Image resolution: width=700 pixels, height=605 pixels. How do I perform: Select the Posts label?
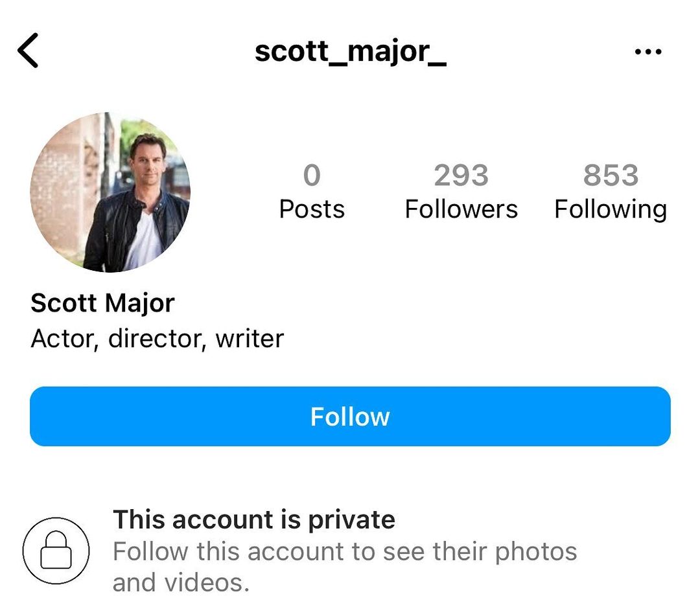click(x=312, y=209)
